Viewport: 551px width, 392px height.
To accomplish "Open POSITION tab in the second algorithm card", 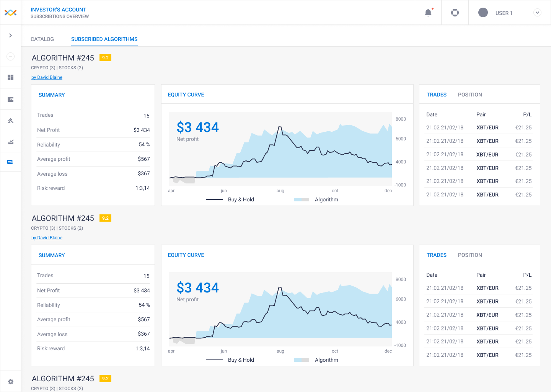I will tap(470, 255).
